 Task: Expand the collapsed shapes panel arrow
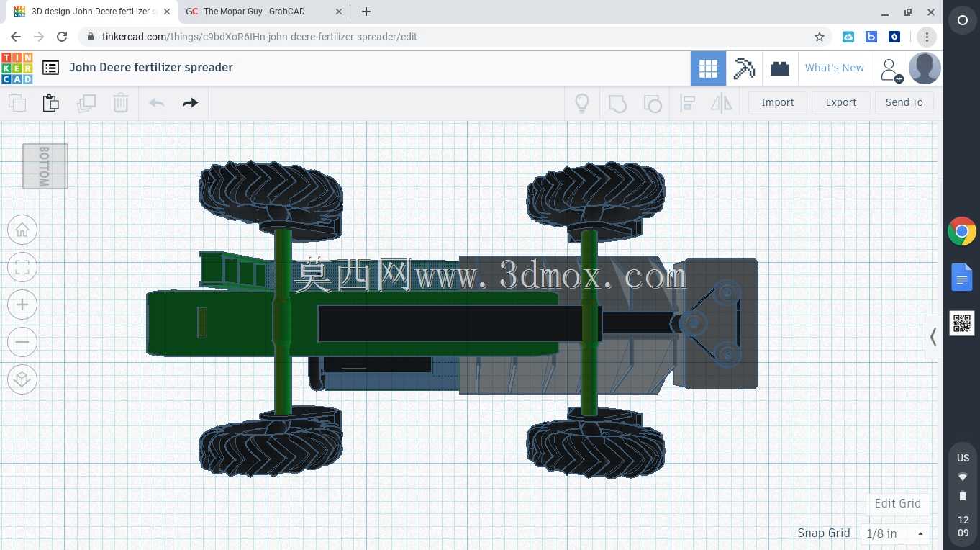click(933, 336)
